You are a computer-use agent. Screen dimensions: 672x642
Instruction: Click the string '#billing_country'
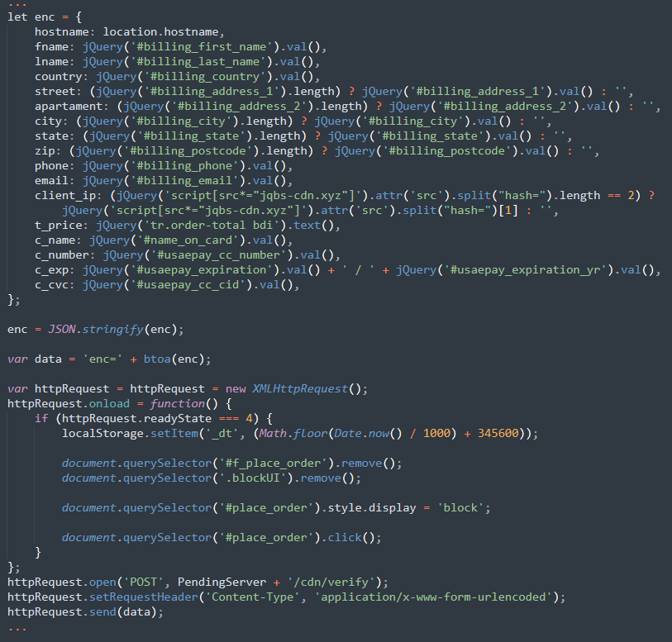[x=205, y=77]
